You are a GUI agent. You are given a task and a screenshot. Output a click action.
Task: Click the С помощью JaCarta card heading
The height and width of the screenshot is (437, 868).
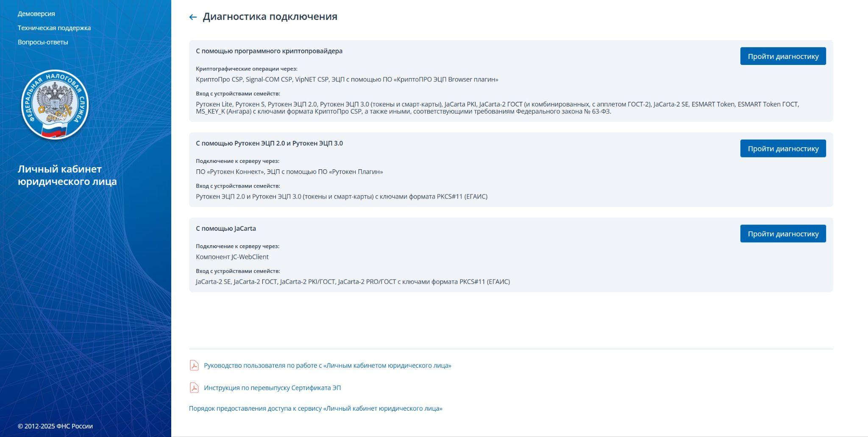coord(225,229)
